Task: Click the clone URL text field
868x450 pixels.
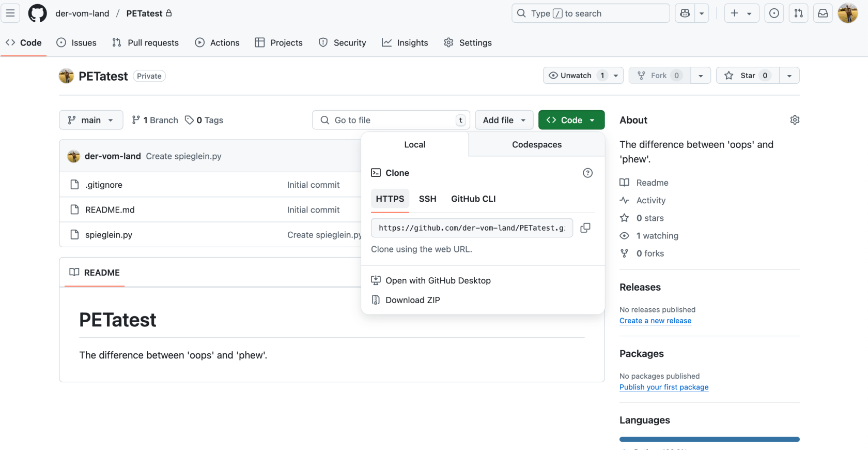Action: 472,228
